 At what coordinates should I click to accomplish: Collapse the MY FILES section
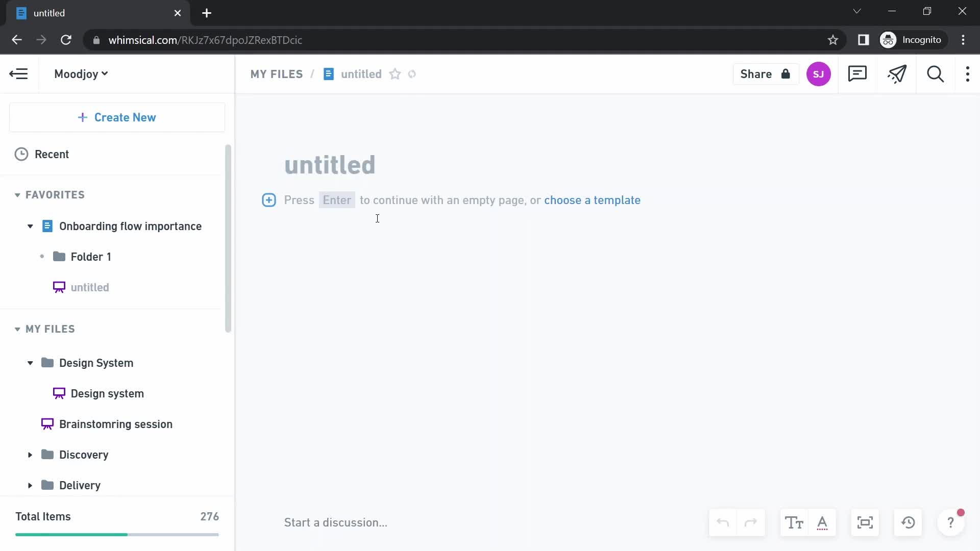click(17, 329)
